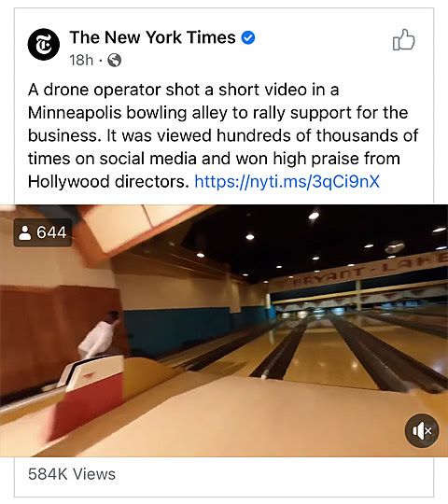Click the blue verified badge
The height and width of the screenshot is (504, 448).
(x=248, y=37)
